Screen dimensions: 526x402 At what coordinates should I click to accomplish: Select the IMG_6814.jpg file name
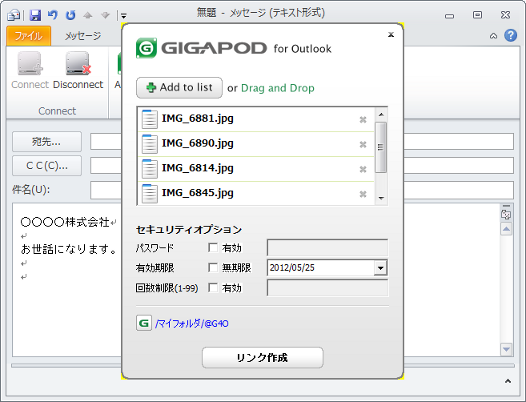coord(198,168)
